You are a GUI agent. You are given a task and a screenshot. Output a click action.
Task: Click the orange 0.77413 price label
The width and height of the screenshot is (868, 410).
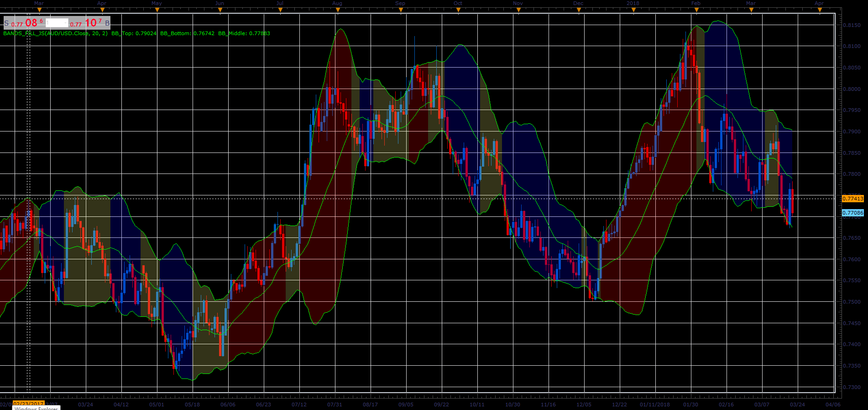(x=853, y=199)
